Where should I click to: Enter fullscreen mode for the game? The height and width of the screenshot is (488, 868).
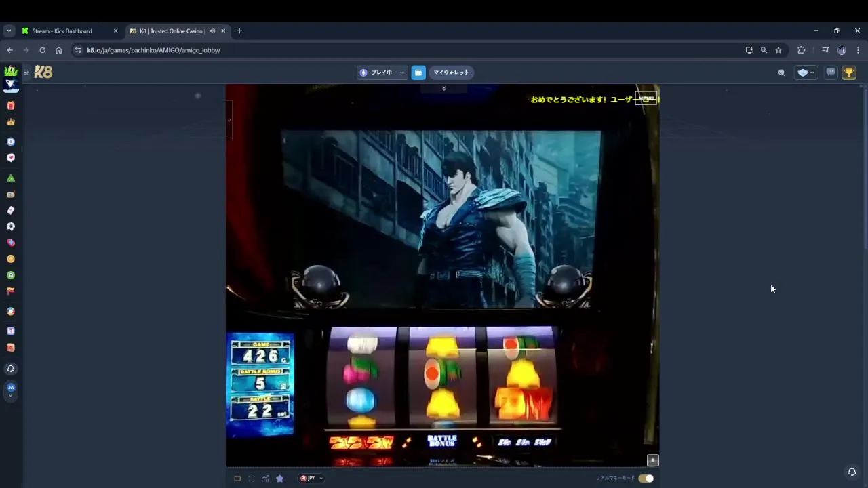click(x=252, y=479)
